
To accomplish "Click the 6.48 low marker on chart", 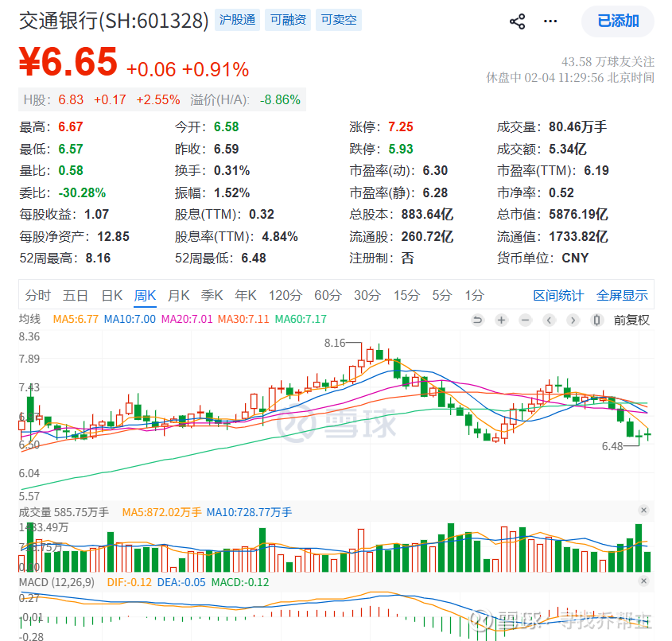I will (612, 446).
